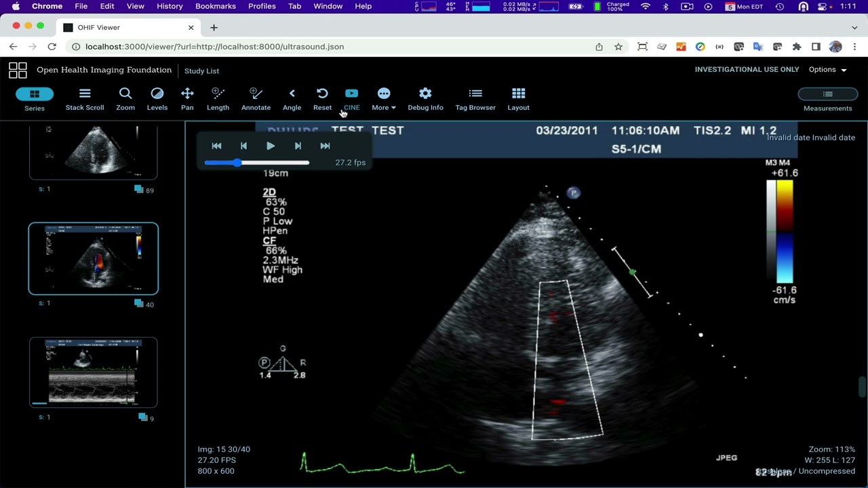Open the Debug Info gear

pos(425,99)
